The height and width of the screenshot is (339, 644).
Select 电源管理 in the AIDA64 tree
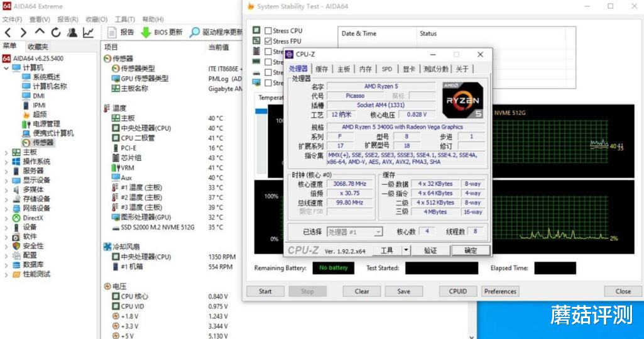pyautogui.click(x=46, y=124)
